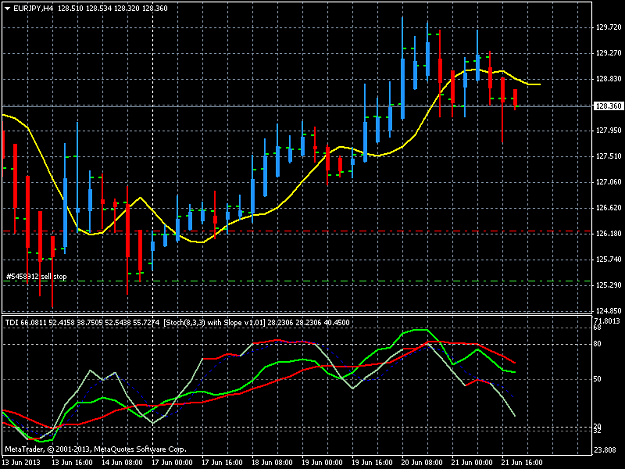Click the 18 Jun 08:00 time label

[272, 463]
